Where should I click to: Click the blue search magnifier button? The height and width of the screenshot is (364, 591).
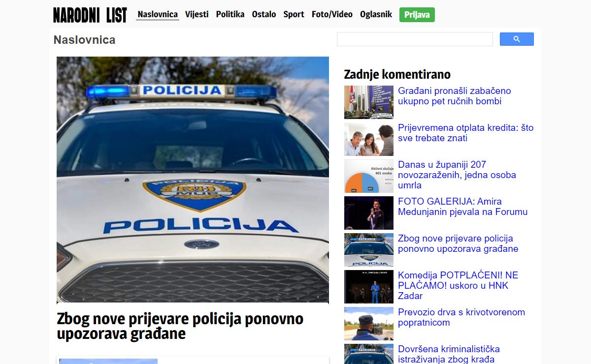coord(517,39)
